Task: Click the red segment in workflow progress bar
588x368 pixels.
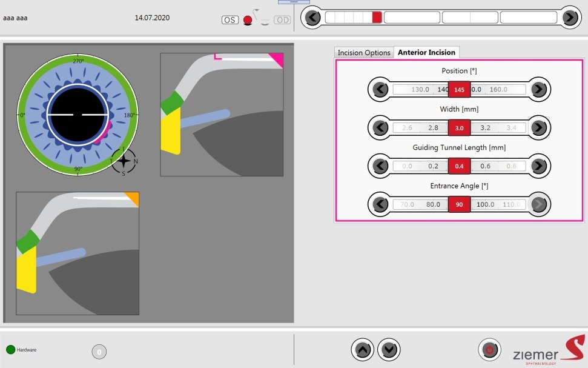Action: click(377, 17)
